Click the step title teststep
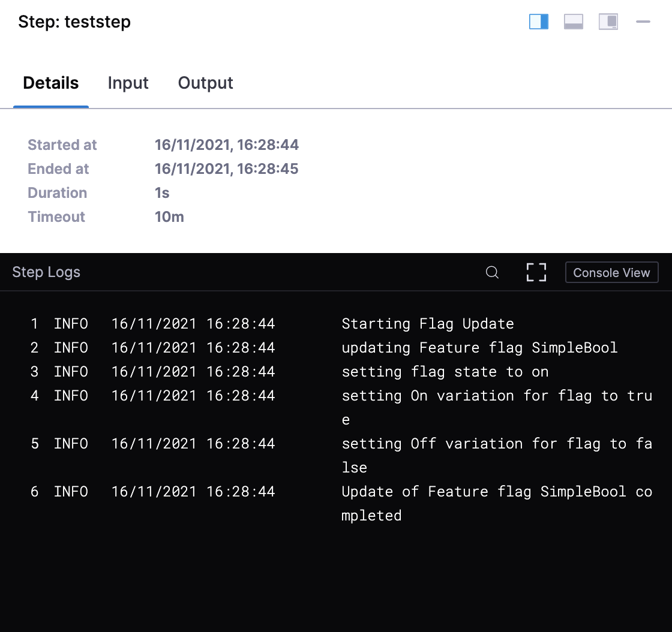 tap(74, 22)
